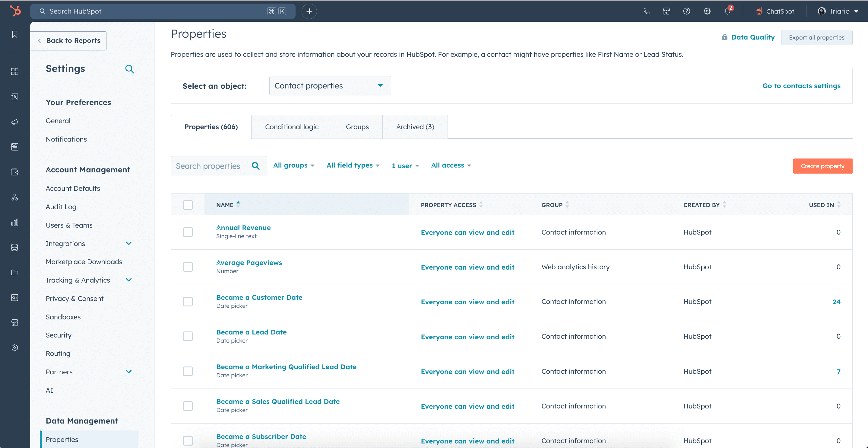The height and width of the screenshot is (448, 868).
Task: Select all properties with header checkbox
Action: (x=188, y=205)
